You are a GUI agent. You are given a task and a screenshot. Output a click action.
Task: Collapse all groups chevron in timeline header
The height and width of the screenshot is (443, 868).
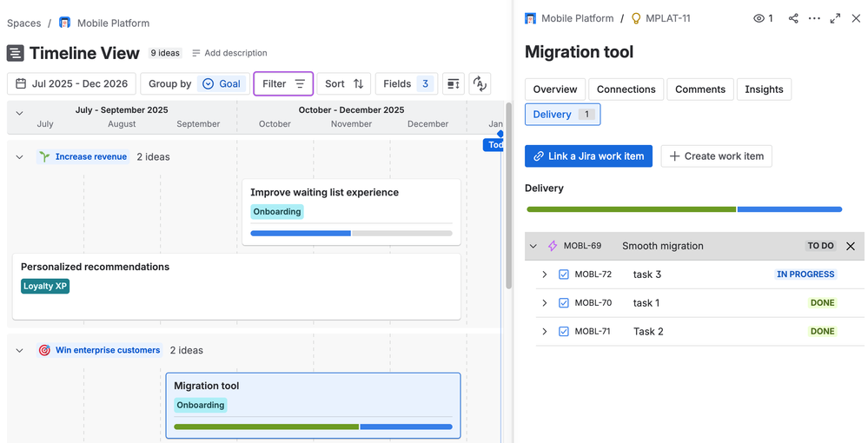pyautogui.click(x=19, y=113)
